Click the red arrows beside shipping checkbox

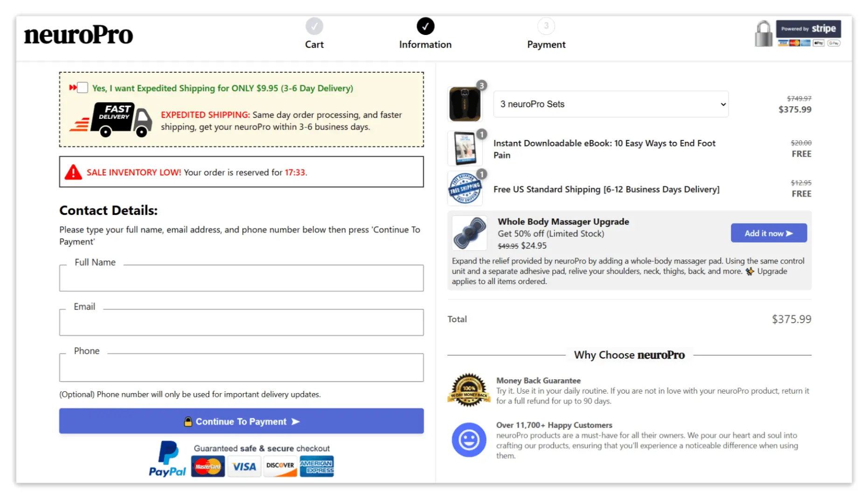[73, 88]
